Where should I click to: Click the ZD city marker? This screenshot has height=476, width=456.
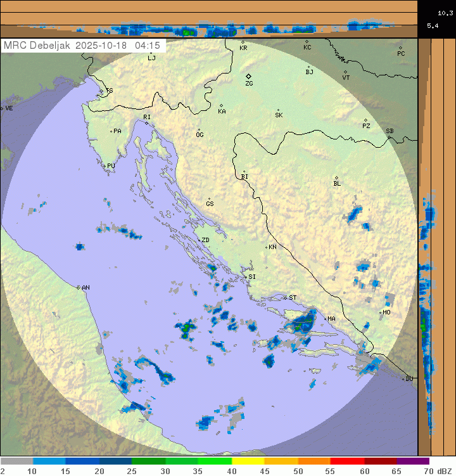[x=198, y=240]
